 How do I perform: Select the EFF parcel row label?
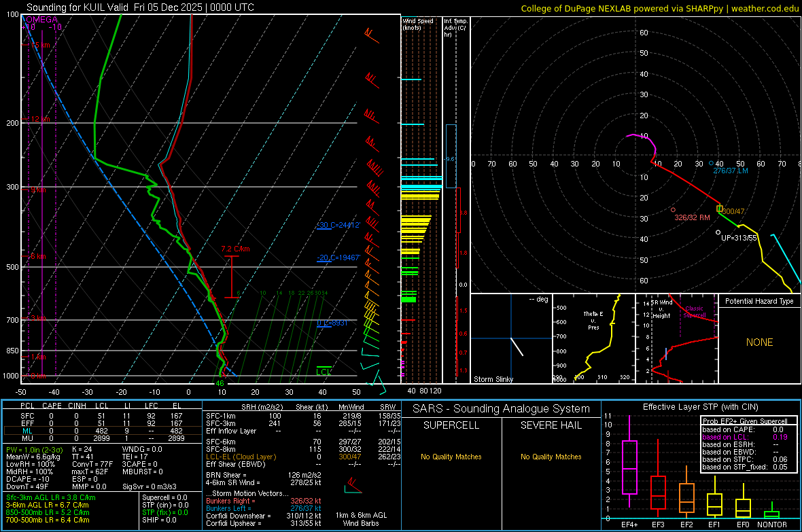27,423
